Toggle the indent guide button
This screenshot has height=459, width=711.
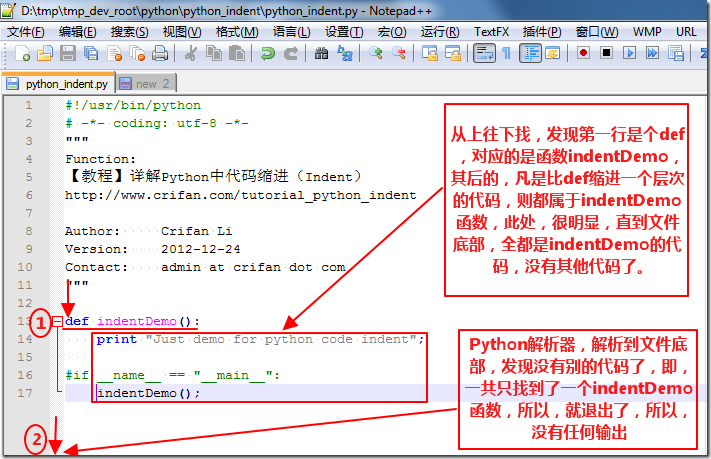coord(530,53)
